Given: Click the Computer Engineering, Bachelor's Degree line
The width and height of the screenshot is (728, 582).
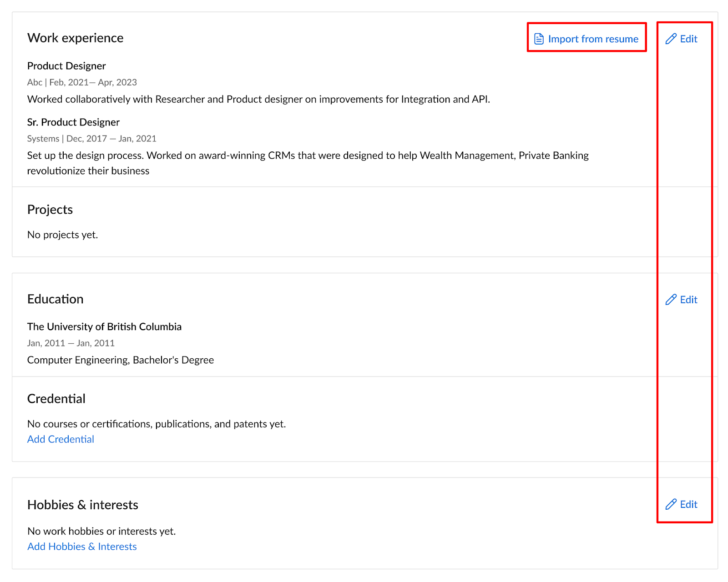Looking at the screenshot, I should tap(121, 360).
